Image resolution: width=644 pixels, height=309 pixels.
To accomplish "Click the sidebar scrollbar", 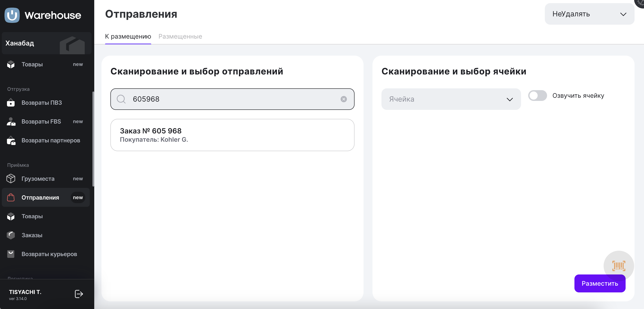I will (x=93, y=139).
